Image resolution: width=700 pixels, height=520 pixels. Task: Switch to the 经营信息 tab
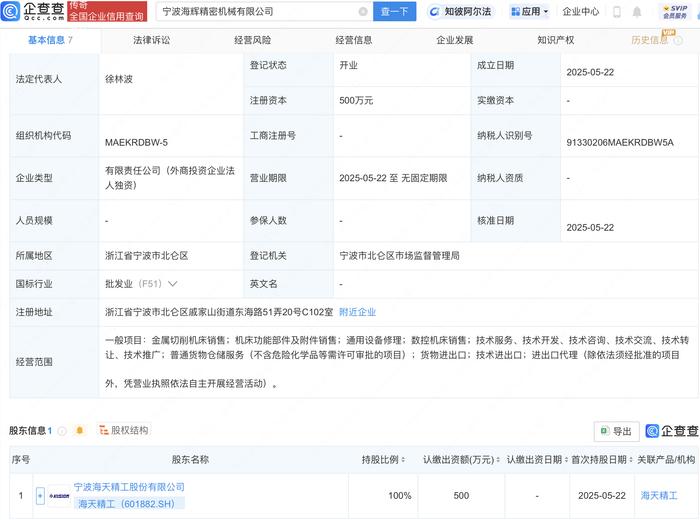354,40
